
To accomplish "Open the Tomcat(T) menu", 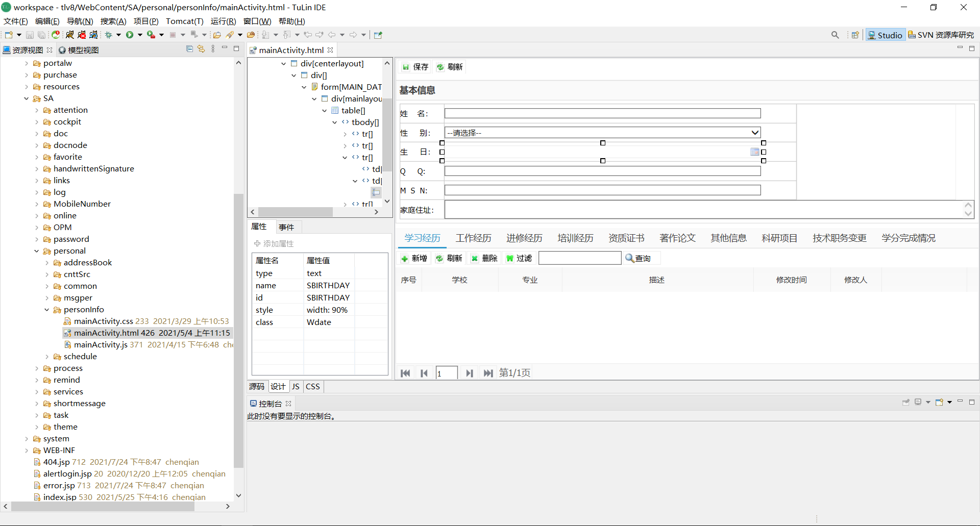I will pos(185,21).
